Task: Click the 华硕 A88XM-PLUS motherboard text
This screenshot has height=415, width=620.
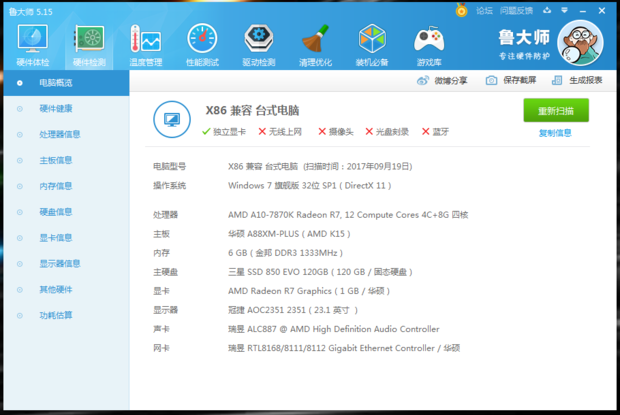Action: (289, 234)
